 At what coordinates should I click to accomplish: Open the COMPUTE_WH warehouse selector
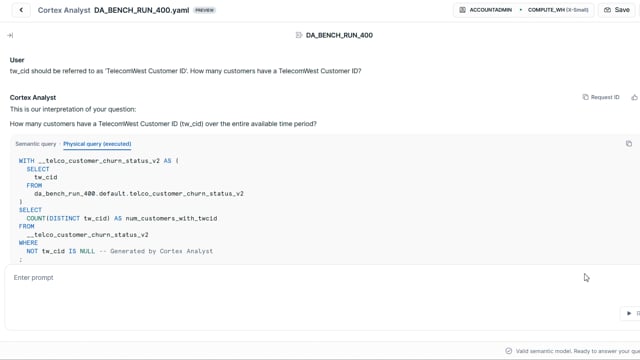(x=558, y=10)
